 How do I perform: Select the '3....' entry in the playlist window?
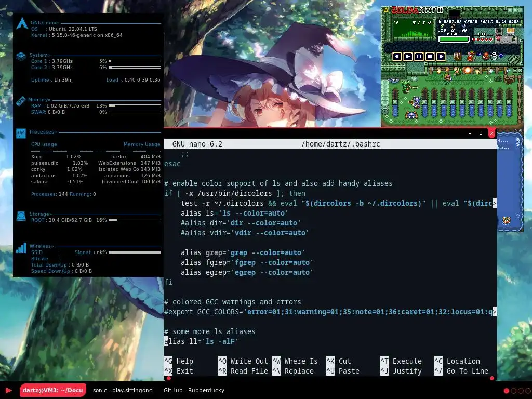[502, 141]
